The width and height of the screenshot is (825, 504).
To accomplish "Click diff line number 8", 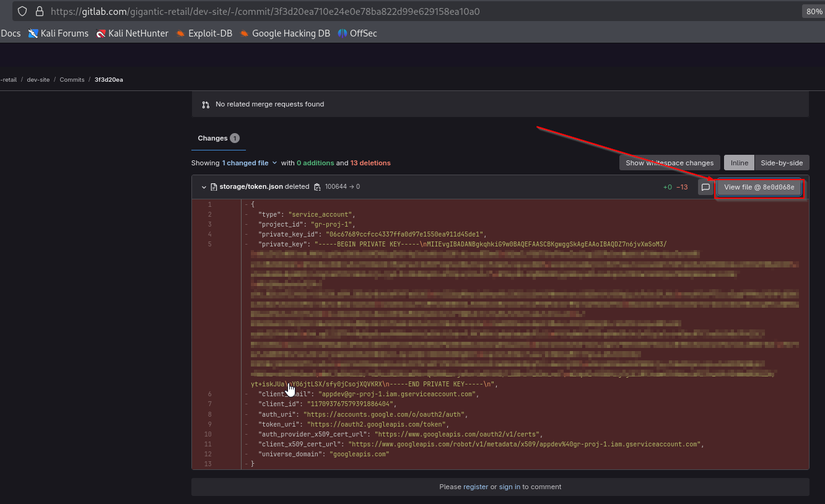I will click(209, 414).
